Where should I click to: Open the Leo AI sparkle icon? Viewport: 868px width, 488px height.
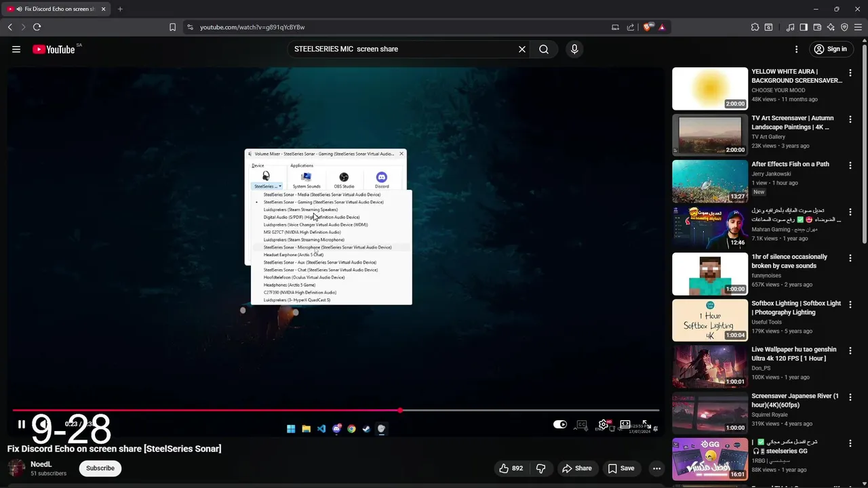(x=831, y=27)
